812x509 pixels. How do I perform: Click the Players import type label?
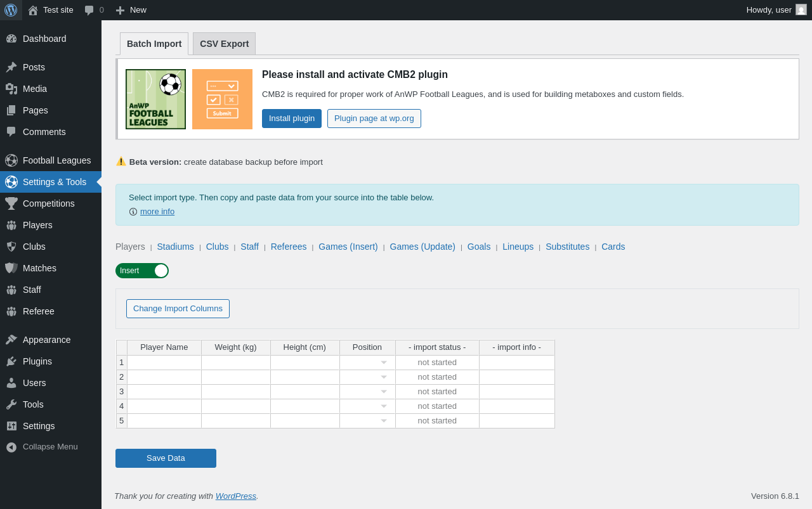click(x=130, y=247)
